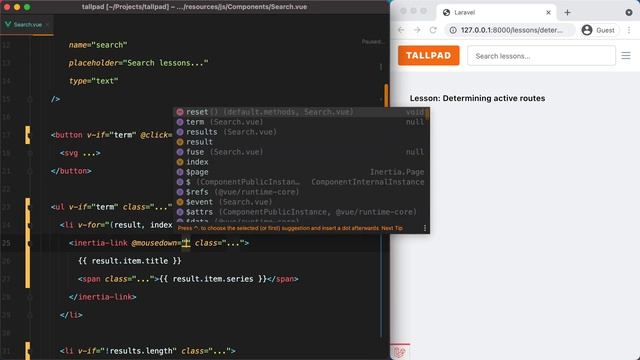Choose the reset() autocomplete suggestion

pos(302,112)
